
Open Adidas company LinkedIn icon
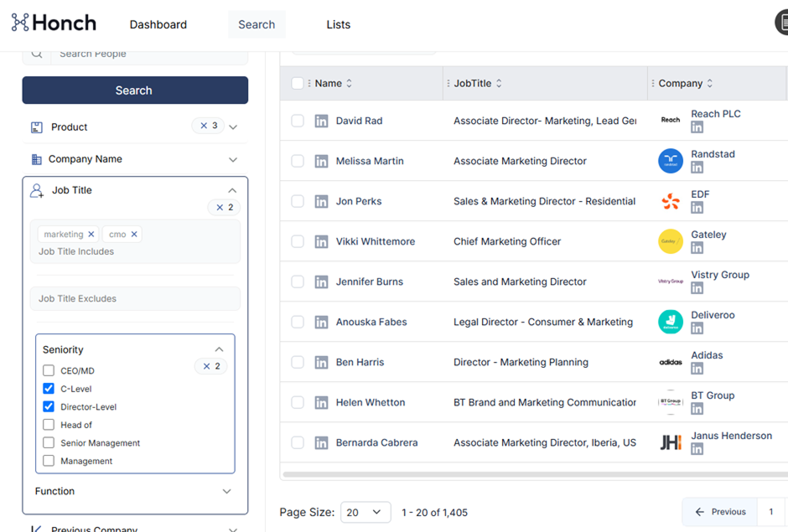click(697, 369)
